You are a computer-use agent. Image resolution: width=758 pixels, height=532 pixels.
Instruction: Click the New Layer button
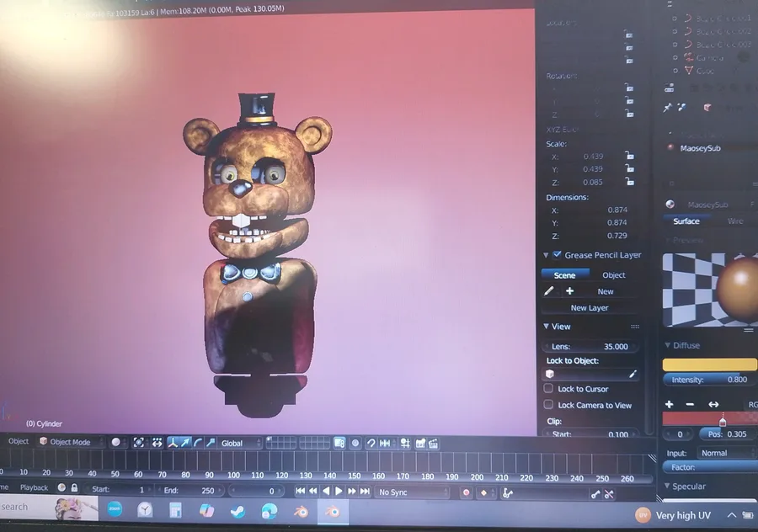590,308
